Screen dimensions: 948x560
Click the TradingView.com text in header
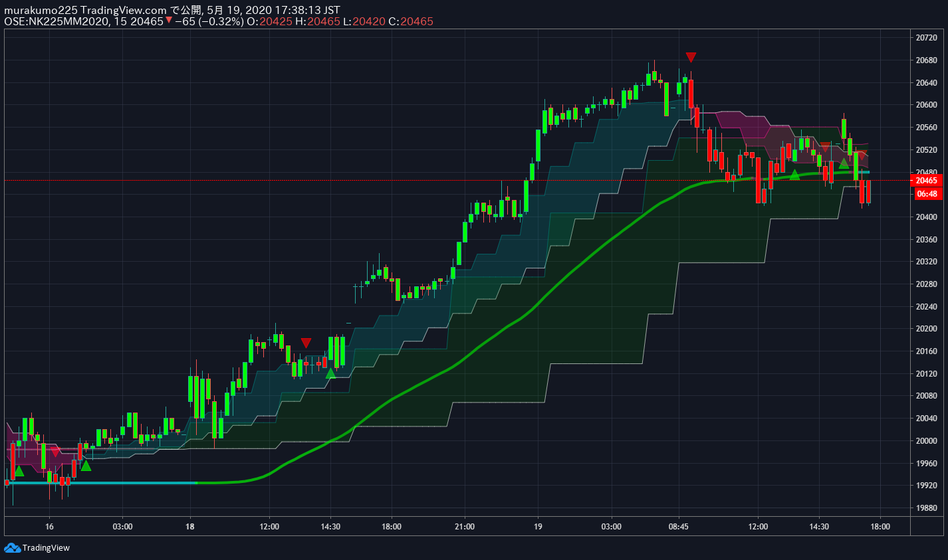pos(124,10)
